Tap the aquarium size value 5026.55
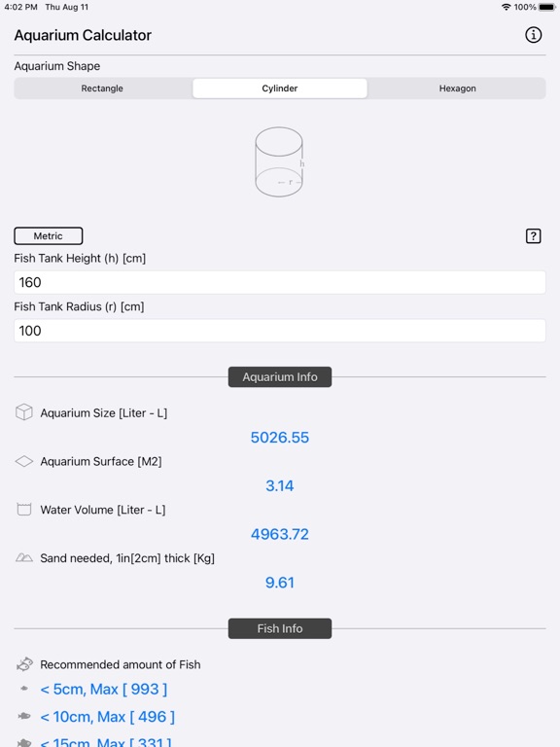 (x=280, y=438)
